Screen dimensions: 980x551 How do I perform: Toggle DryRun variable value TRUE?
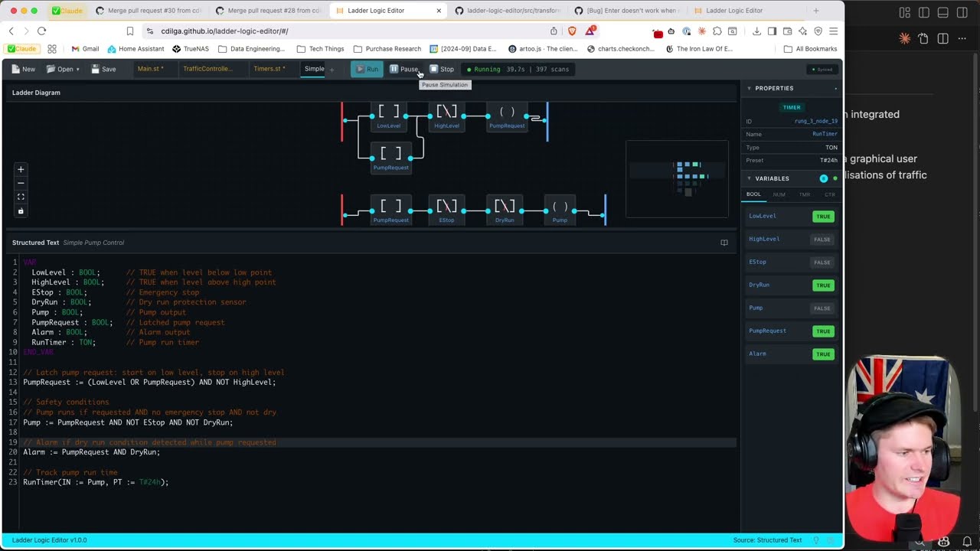(x=823, y=285)
